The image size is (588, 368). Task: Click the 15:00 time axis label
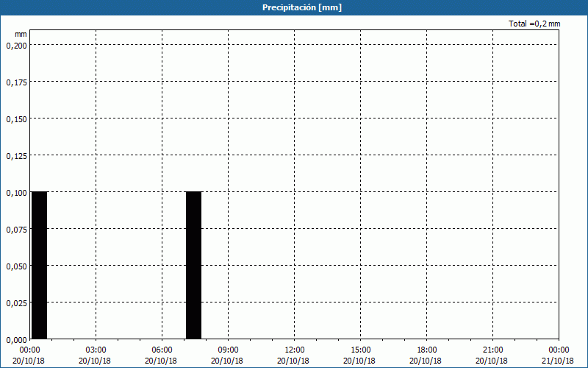click(x=360, y=350)
